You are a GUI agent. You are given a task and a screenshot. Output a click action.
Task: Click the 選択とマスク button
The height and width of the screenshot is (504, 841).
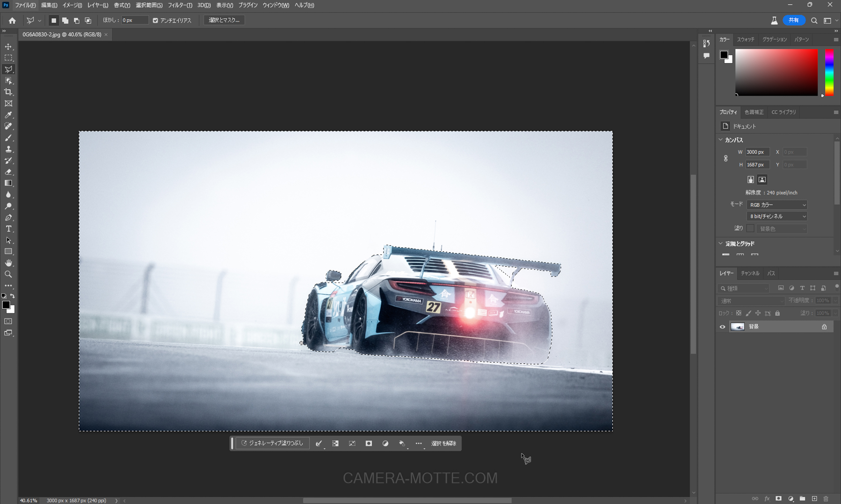[x=224, y=20]
